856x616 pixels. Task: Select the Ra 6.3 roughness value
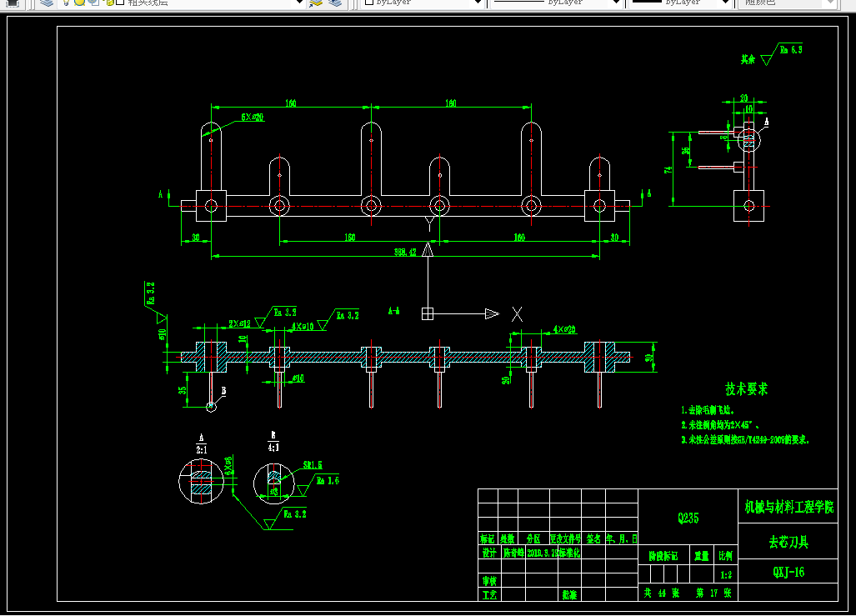pos(791,50)
